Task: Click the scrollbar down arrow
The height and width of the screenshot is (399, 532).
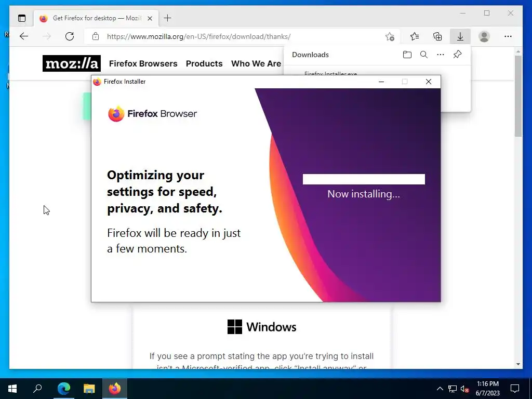Action: [518, 364]
